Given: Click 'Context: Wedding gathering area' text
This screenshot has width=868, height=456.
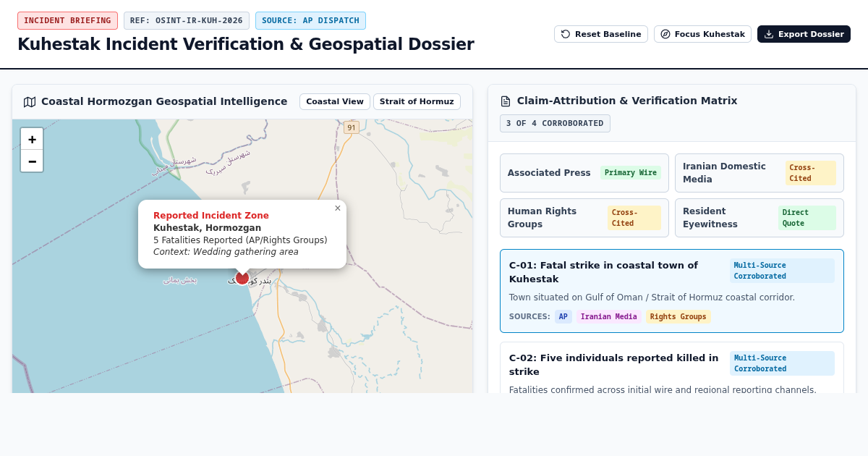Looking at the screenshot, I should [x=226, y=252].
